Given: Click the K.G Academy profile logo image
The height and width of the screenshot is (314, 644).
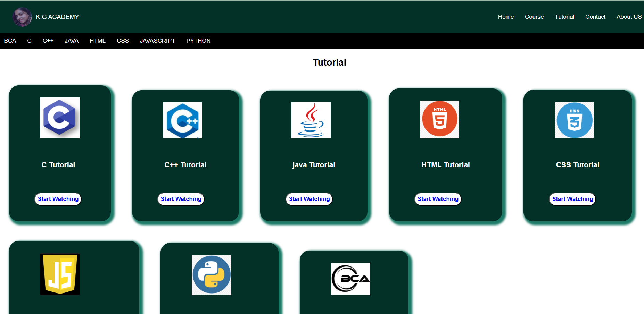Looking at the screenshot, I should (x=22, y=17).
